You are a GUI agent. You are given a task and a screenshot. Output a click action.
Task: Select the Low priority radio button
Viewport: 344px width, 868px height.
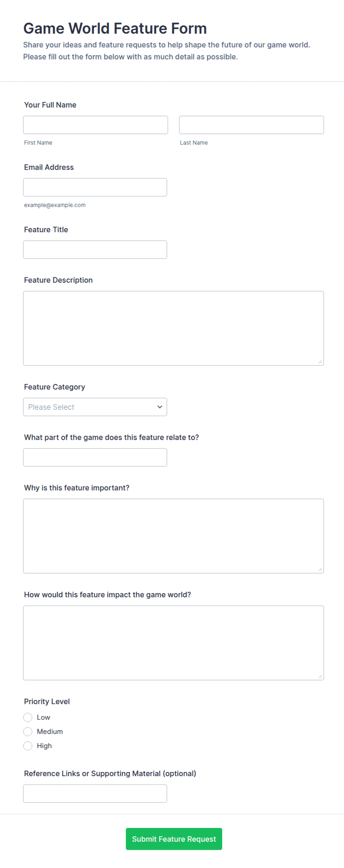tap(28, 717)
